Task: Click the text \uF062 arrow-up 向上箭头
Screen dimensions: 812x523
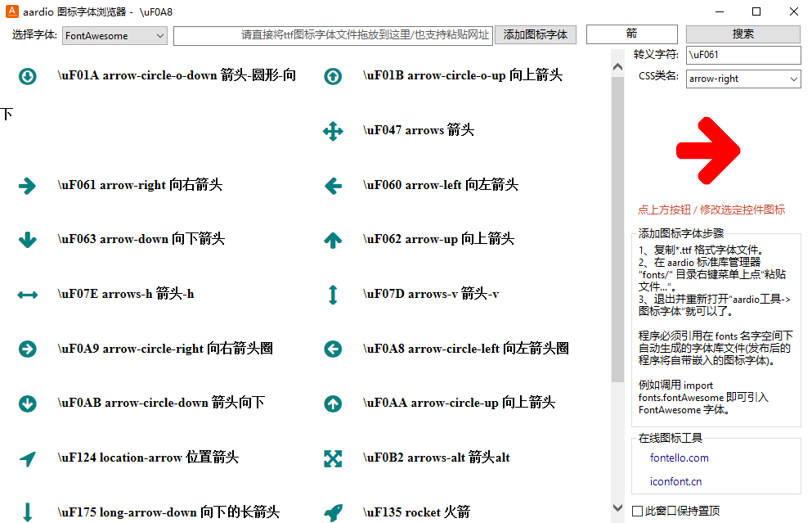Action: tap(438, 239)
